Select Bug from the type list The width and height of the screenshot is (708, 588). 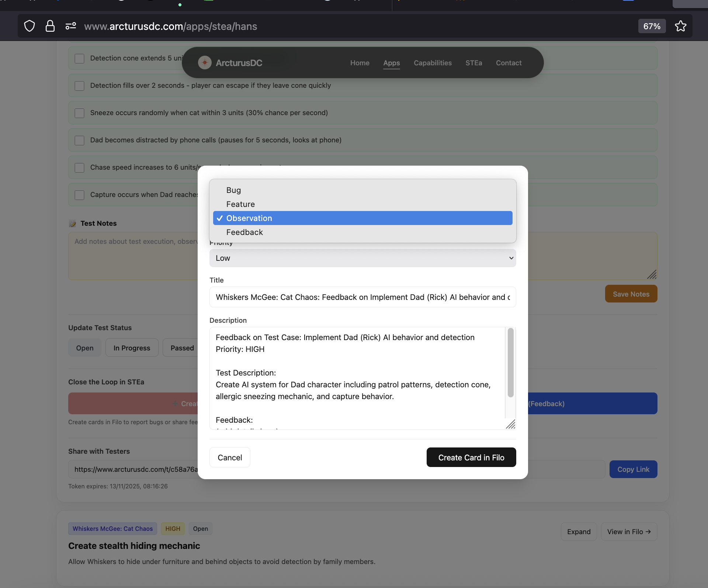click(233, 190)
